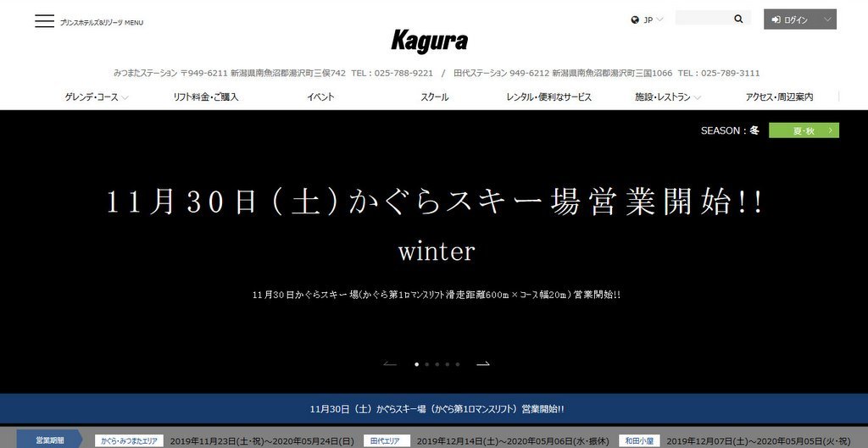Screen dimensions: 868x448
Task: Go to next slide arrow
Action: pos(483,364)
